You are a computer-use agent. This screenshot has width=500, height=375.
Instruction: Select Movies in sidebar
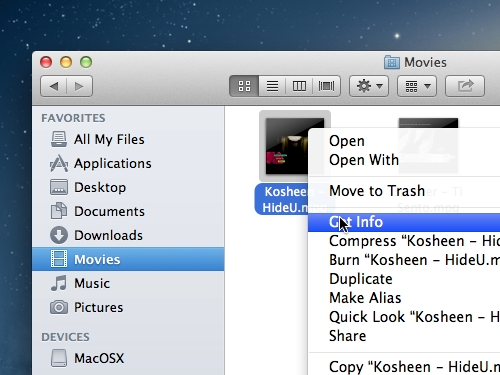[128, 259]
